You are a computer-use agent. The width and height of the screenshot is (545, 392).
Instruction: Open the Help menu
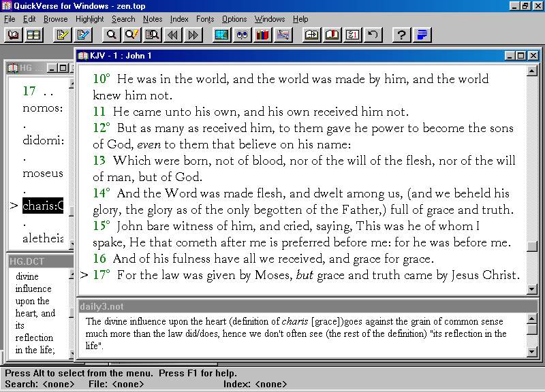coord(300,19)
